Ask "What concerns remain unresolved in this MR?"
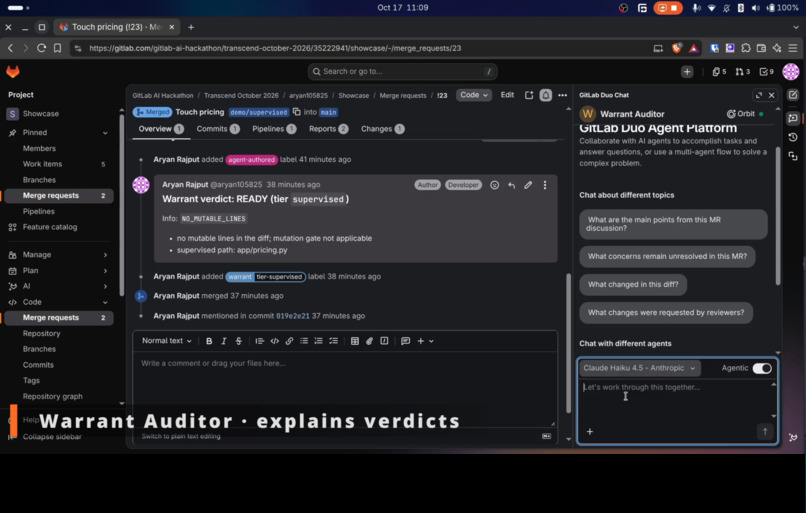 pos(667,256)
